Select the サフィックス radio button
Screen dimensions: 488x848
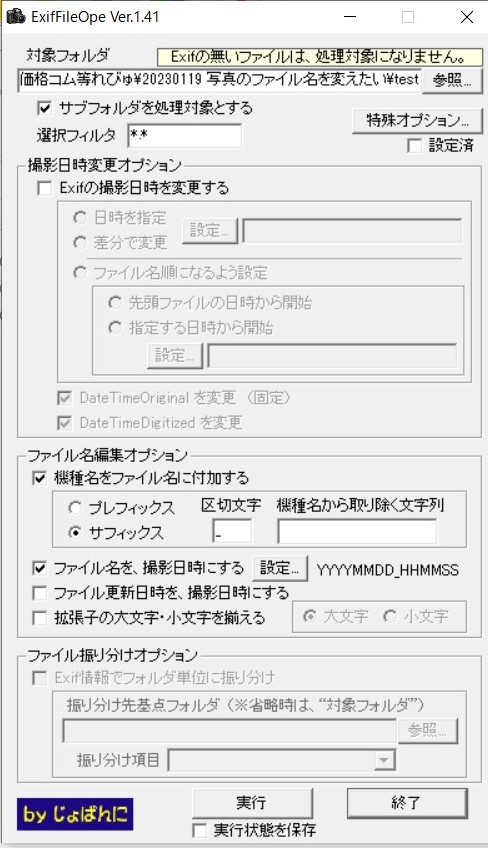[x=75, y=533]
